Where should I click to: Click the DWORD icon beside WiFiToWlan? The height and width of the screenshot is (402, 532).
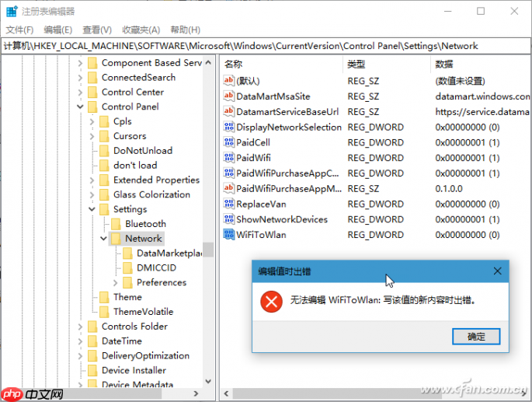[x=228, y=235]
